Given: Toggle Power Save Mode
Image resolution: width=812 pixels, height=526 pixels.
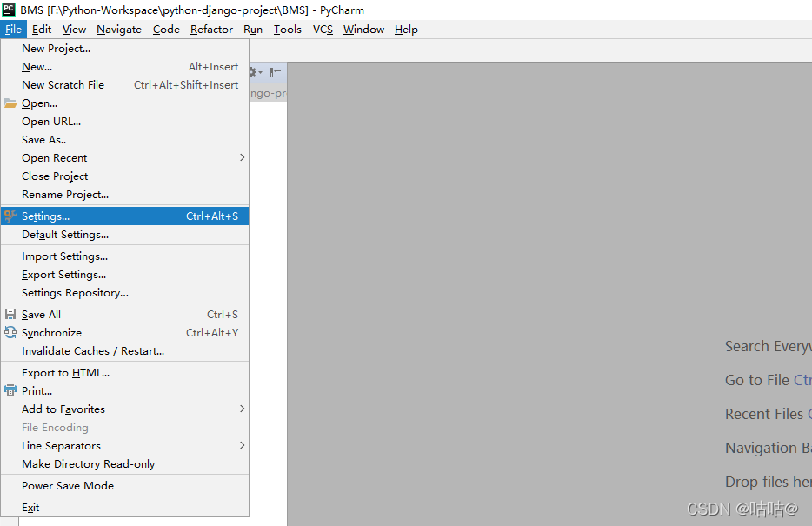Looking at the screenshot, I should [125, 486].
